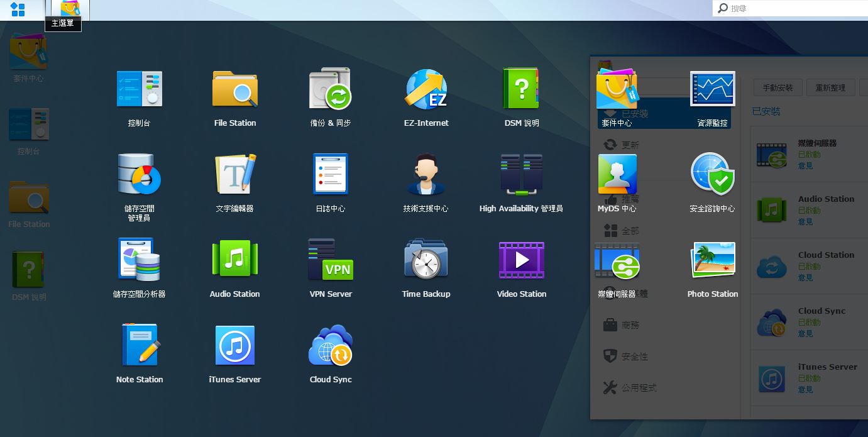
Task: Click 媒體伺服器 package thumbnail in installed list
Action: [x=772, y=155]
